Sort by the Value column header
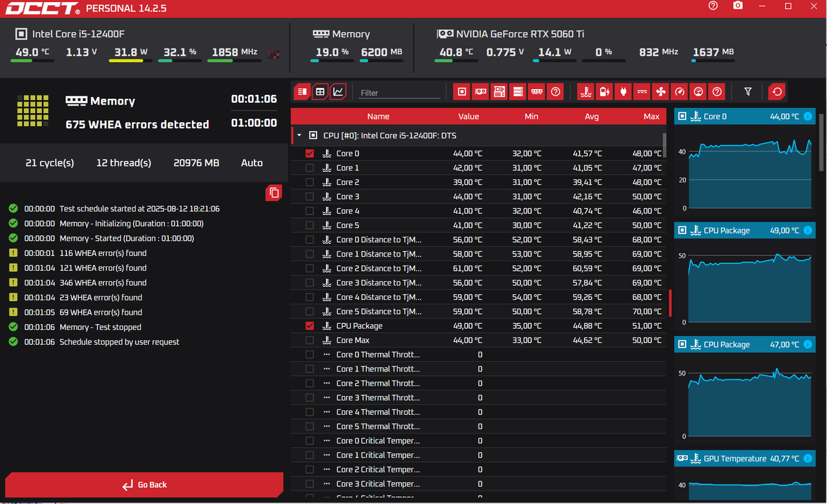827x504 pixels. coord(468,116)
